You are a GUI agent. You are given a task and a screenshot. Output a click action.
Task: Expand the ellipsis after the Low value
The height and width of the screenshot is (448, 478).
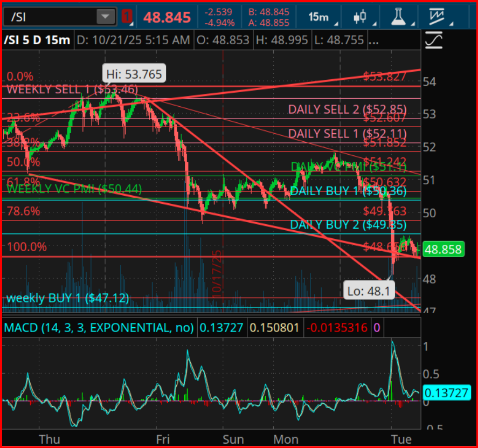[x=372, y=40]
